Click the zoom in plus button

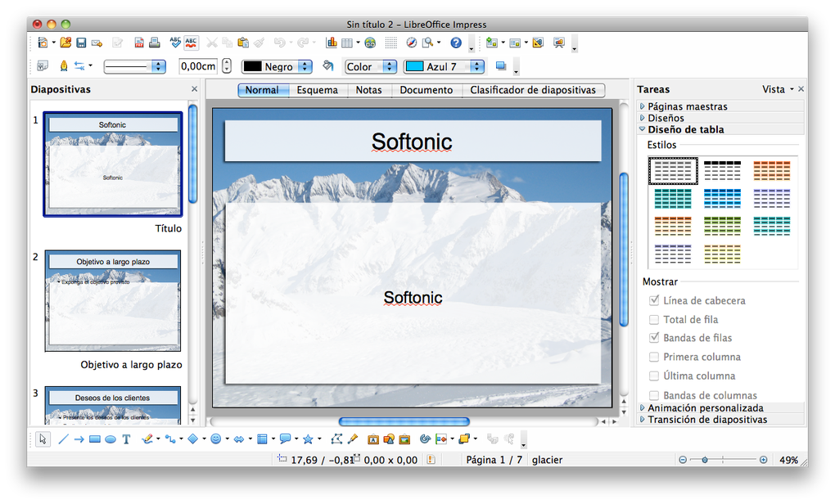pyautogui.click(x=763, y=460)
